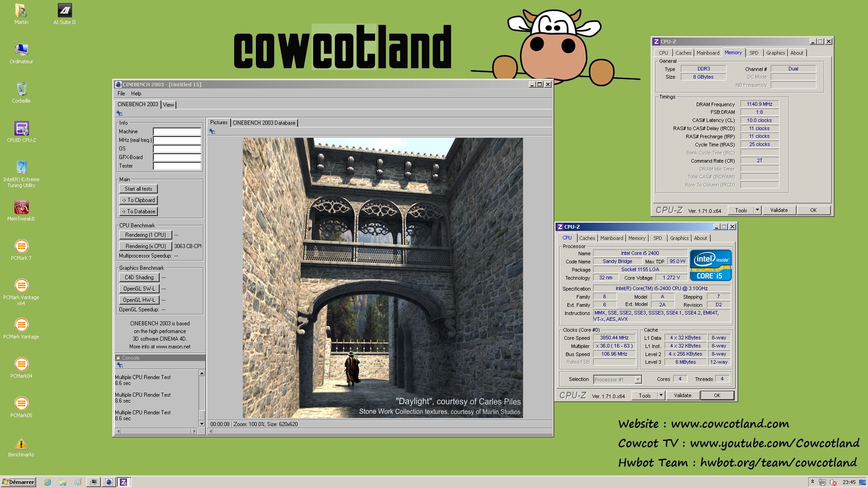The height and width of the screenshot is (488, 868).
Task: Select the Intel Extreme Tuning Utility icon
Action: [21, 174]
